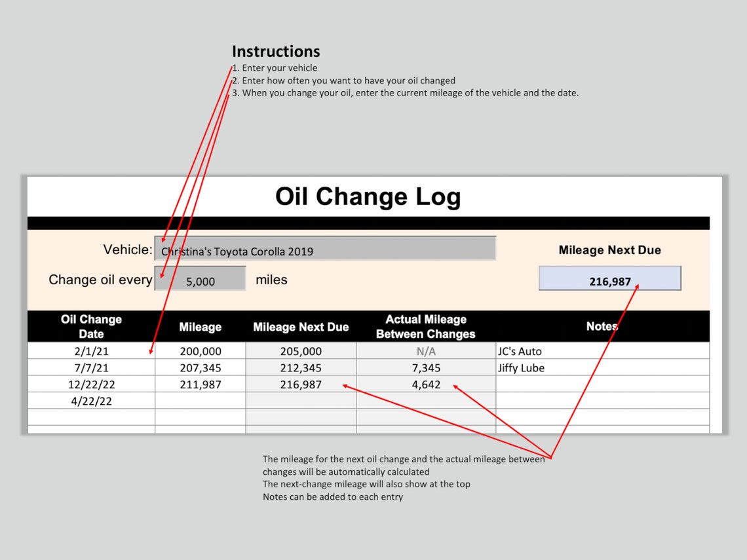Click the N/A cell in Actual Mileage column
747x560 pixels.
point(425,351)
